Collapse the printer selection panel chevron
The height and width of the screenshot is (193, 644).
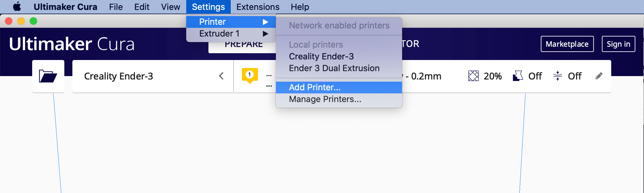tap(221, 76)
